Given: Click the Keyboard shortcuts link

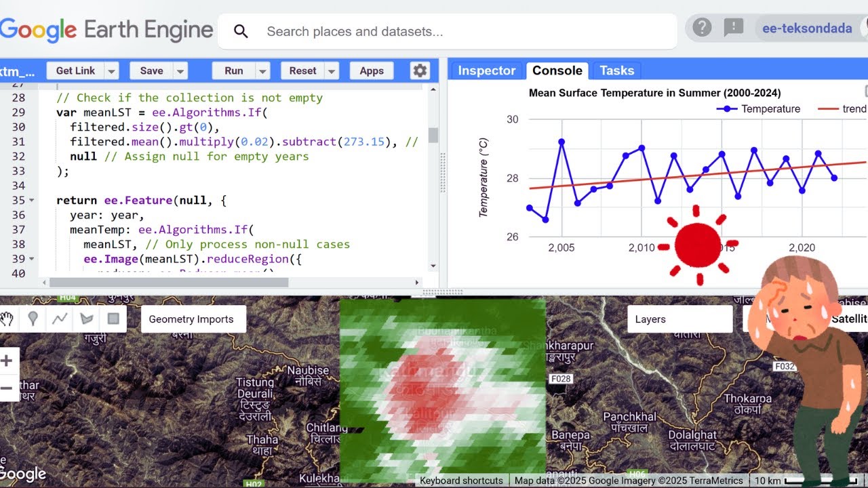Looking at the screenshot, I should (461, 481).
